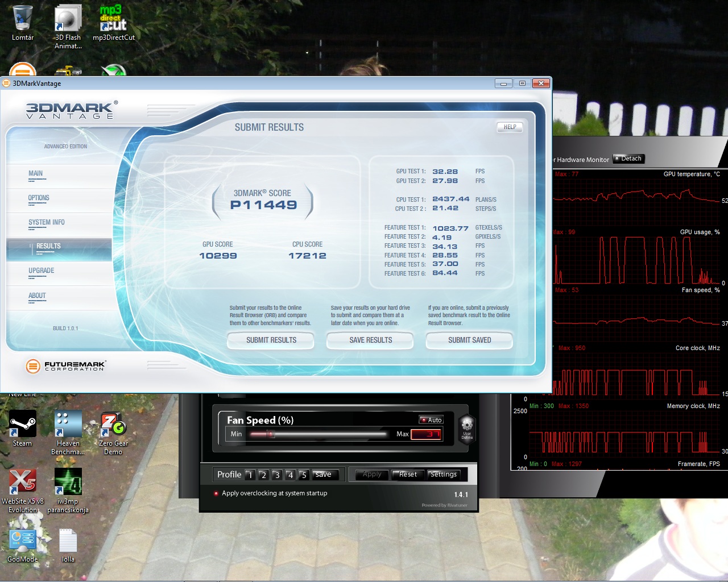The image size is (728, 582).
Task: Open the GodMode desktop icon
Action: point(23,545)
